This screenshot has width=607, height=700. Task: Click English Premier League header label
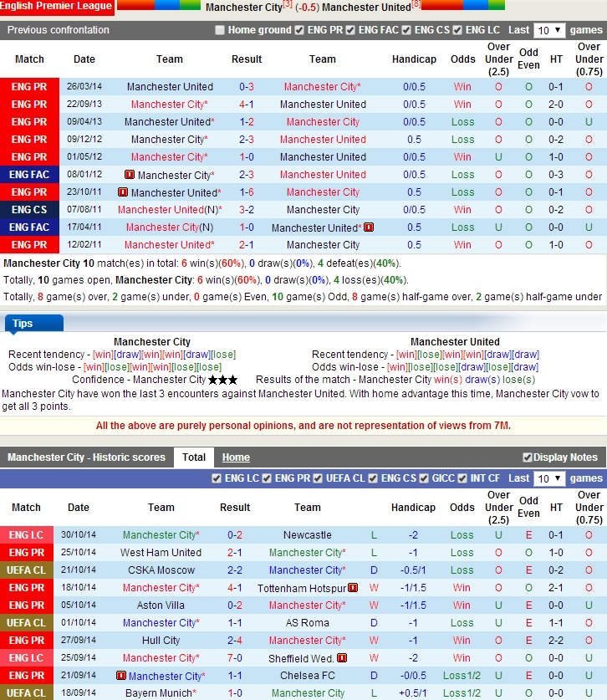pos(56,6)
